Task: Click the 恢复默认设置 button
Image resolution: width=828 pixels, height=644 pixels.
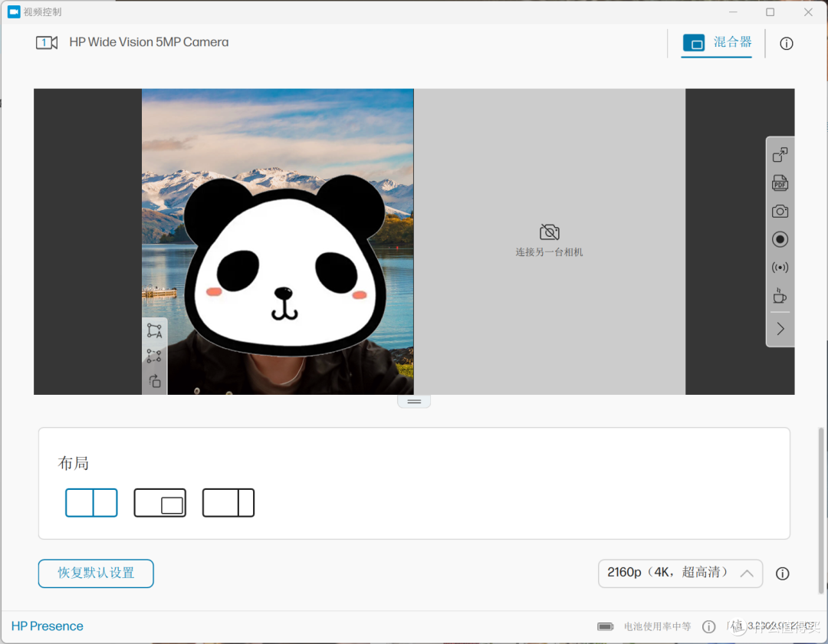Action: pyautogui.click(x=96, y=573)
